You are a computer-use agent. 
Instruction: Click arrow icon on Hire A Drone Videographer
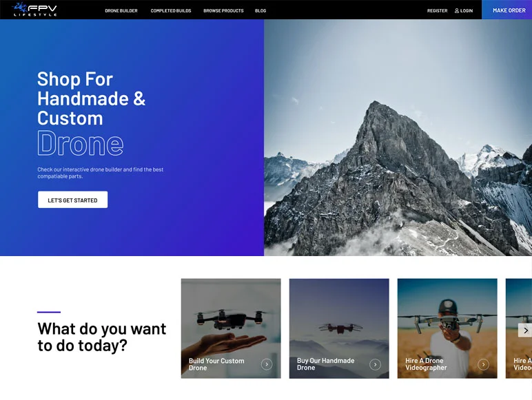pyautogui.click(x=483, y=364)
